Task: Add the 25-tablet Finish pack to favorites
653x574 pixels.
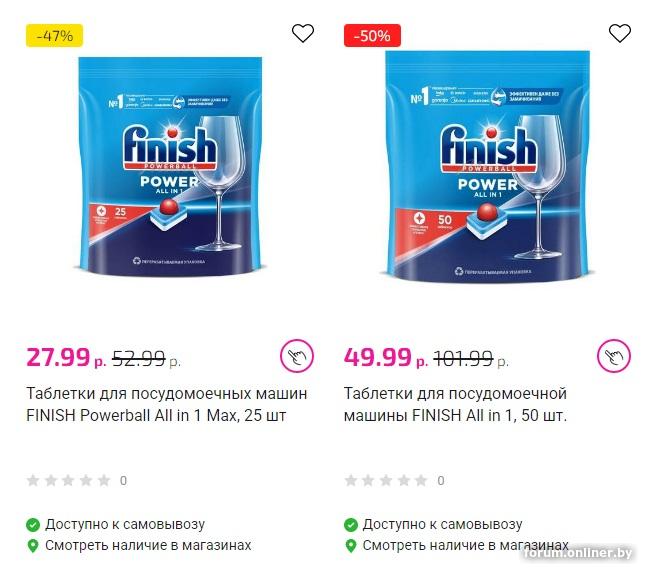Action: coord(303,33)
